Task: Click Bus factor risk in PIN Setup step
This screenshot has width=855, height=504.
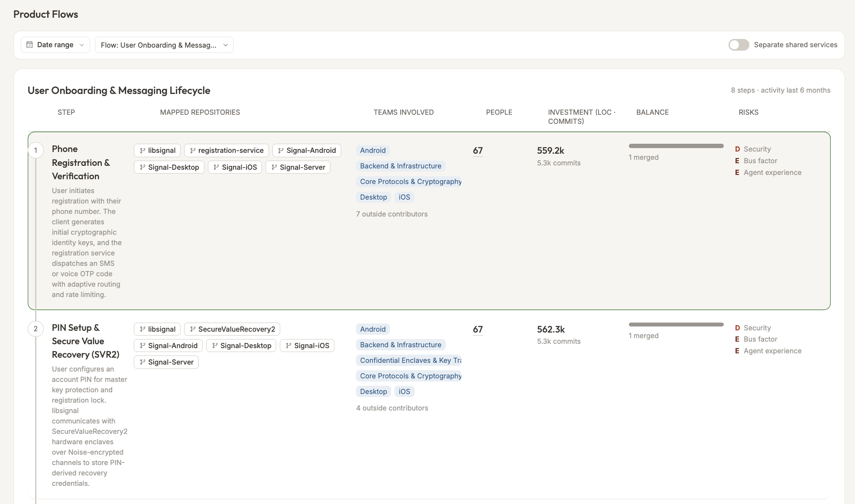Action: [756, 339]
